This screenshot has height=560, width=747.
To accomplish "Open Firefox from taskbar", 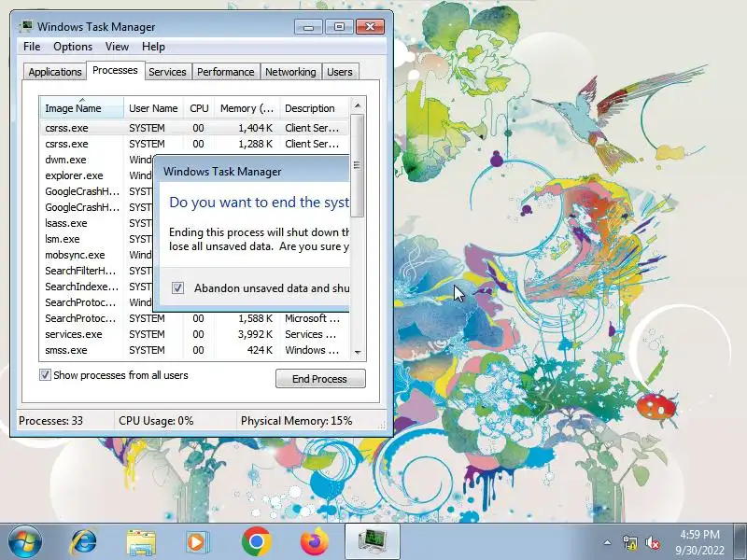I will [315, 542].
